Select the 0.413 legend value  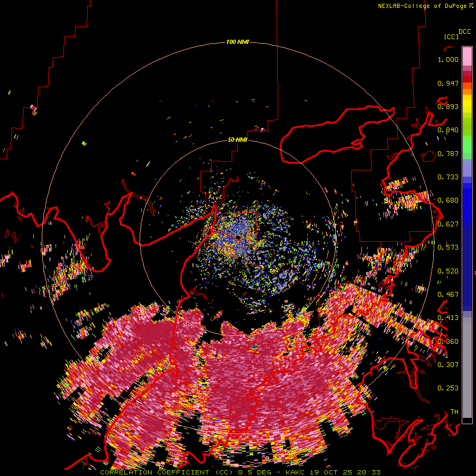448,318
